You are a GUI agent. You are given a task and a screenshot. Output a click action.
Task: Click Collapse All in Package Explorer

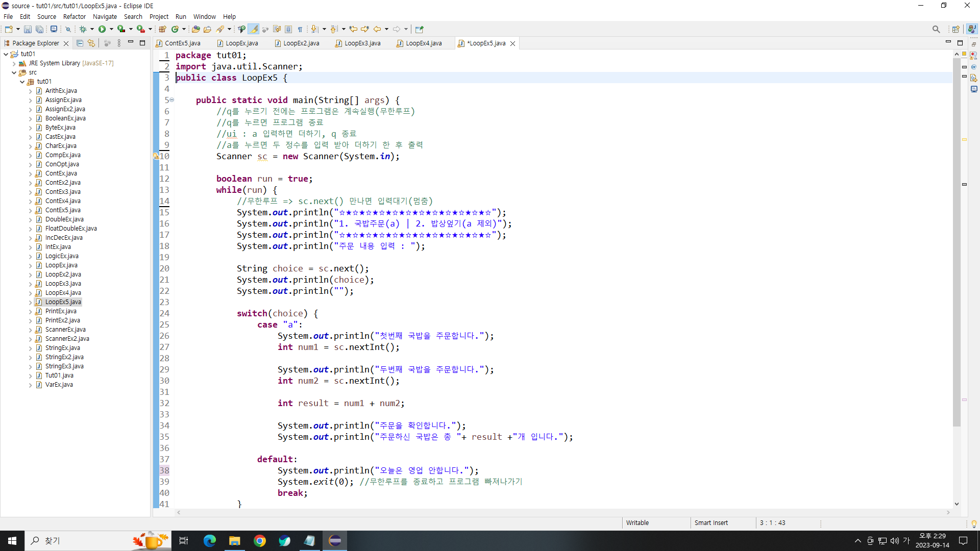click(80, 43)
